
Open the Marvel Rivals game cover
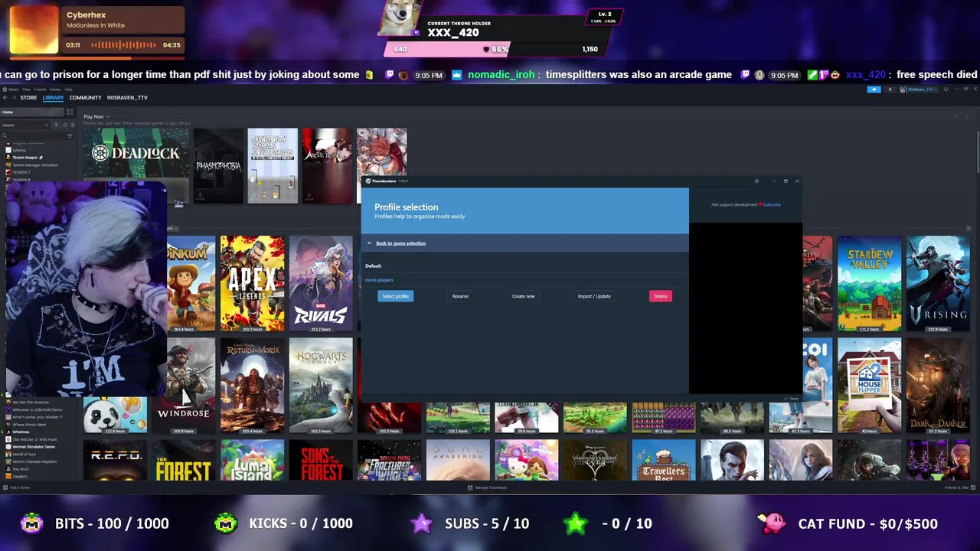321,284
